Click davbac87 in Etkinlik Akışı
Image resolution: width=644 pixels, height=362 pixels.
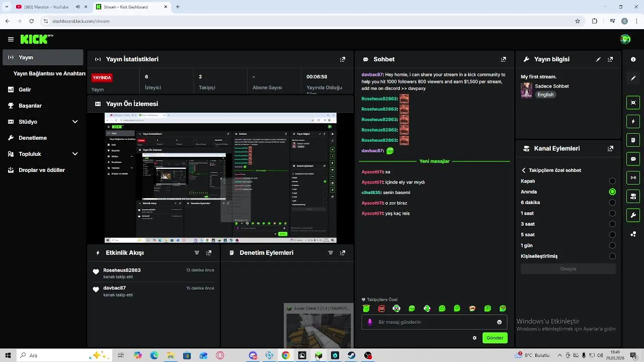(x=114, y=289)
